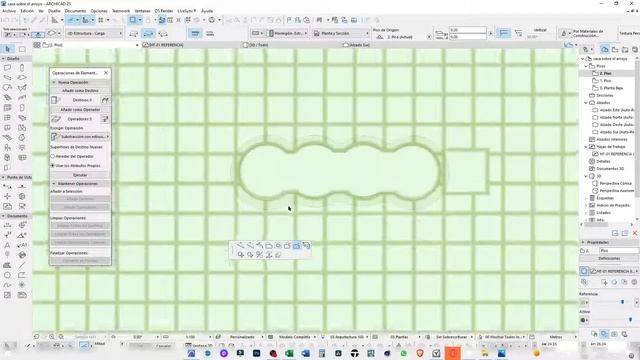Select the Spline tool in the toolbox
Screen dimensions: 640x360
pyautogui.click(x=7, y=285)
